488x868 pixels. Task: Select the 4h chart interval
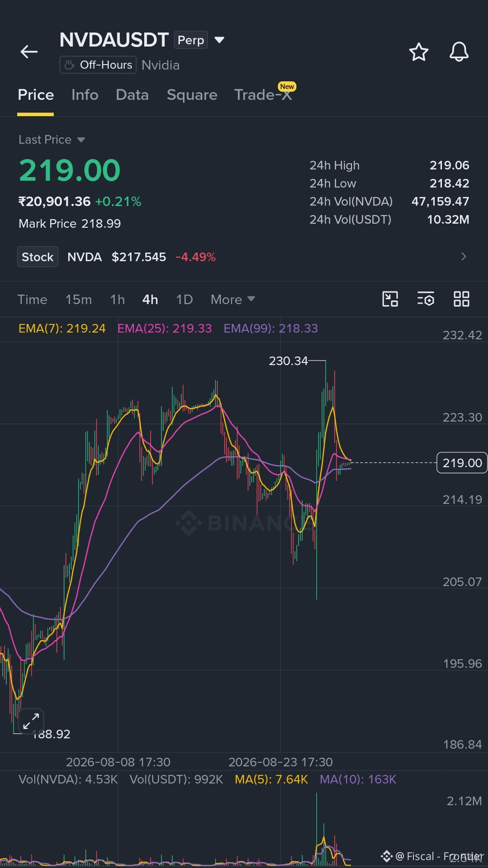(150, 299)
